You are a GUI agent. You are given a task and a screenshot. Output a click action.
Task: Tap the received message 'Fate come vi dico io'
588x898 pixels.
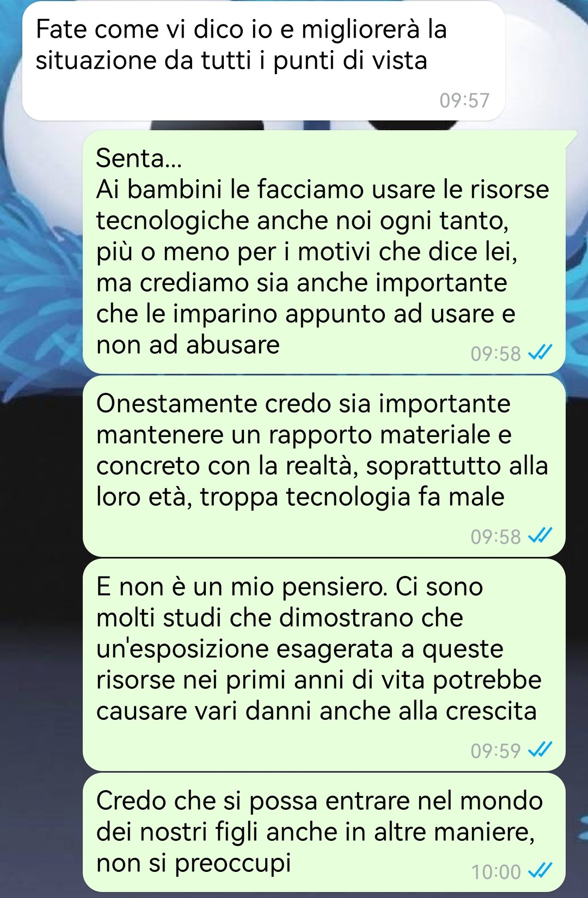[264, 61]
